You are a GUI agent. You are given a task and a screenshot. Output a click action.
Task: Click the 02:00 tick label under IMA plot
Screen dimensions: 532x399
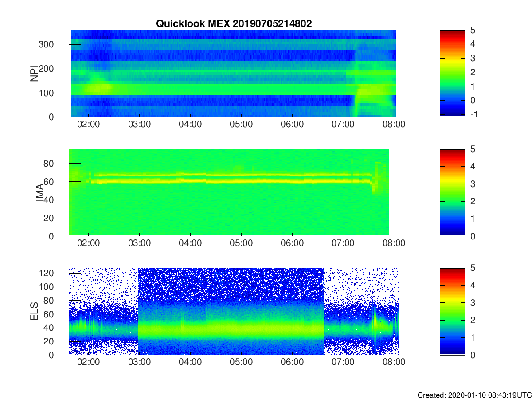click(88, 243)
